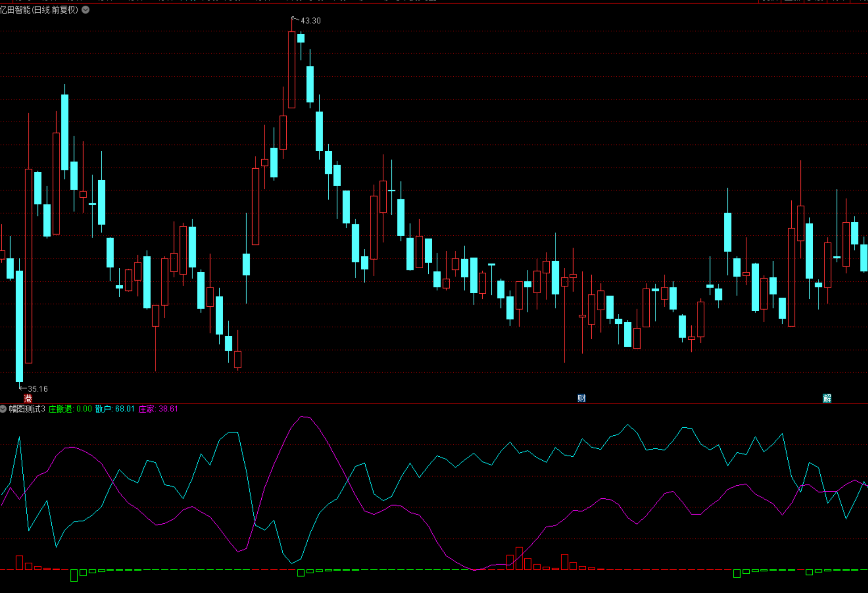Screen dimensions: 868x593
Task: Click the 43.30 highest price flag
Action: coord(310,21)
